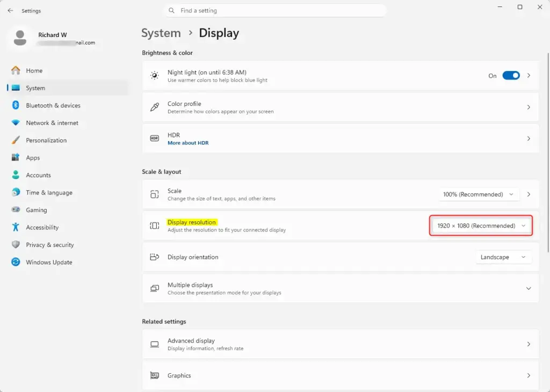Screen dimensions: 550x392
Task: Open the Display orientation Landscape dropdown
Action: point(503,257)
